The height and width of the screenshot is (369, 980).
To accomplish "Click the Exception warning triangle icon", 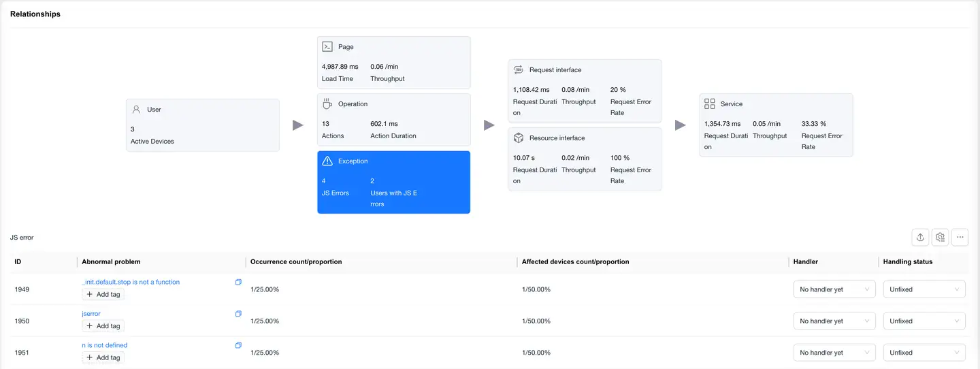I will (327, 161).
